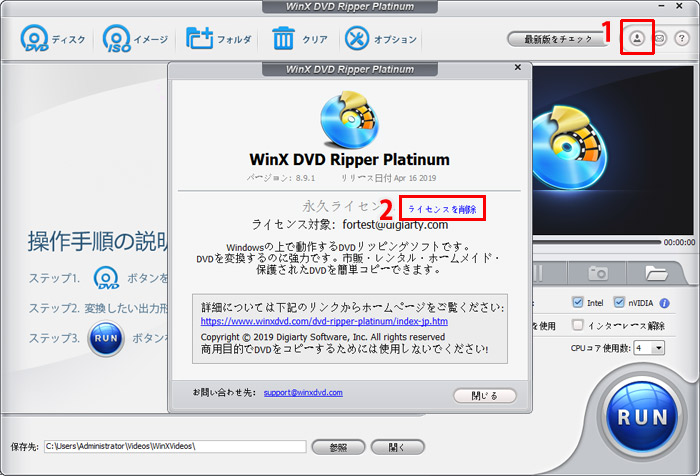This screenshot has width=700, height=476.
Task: Open the output folder icon under preview
Action: tap(655, 272)
